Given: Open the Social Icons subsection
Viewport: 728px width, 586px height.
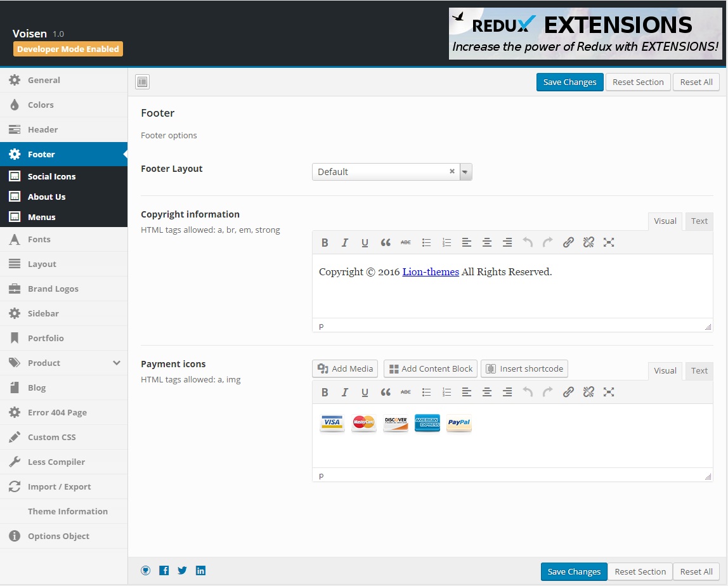Looking at the screenshot, I should click(51, 176).
